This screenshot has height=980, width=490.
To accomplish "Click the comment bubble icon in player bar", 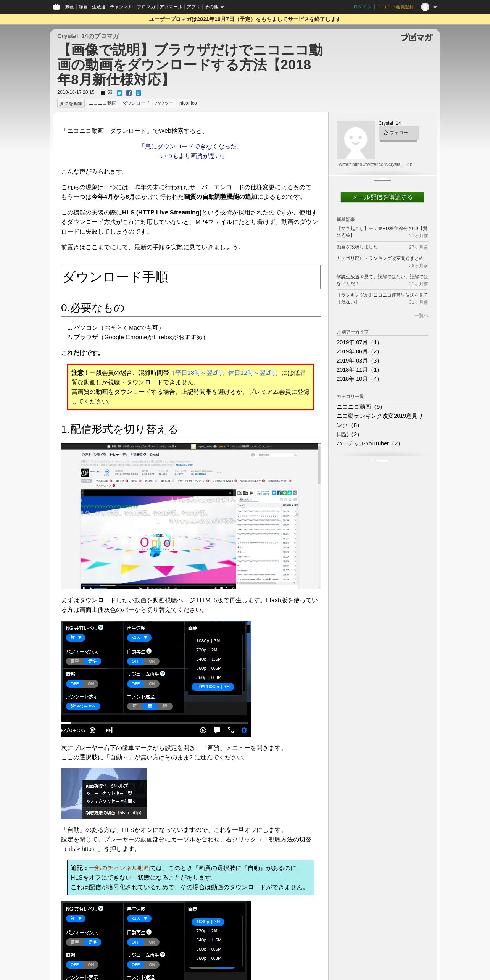I will pos(217,730).
